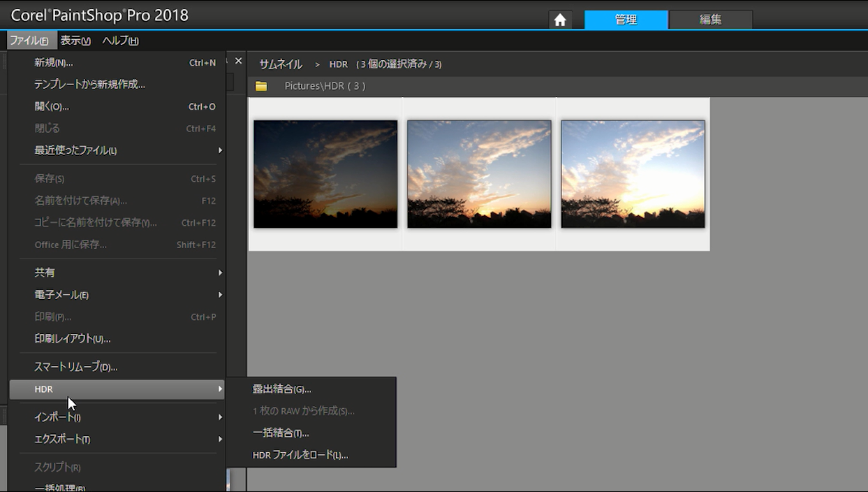Select テンプレートから新規作成 menu entry
Screen dimensions: 868x492
pos(89,85)
